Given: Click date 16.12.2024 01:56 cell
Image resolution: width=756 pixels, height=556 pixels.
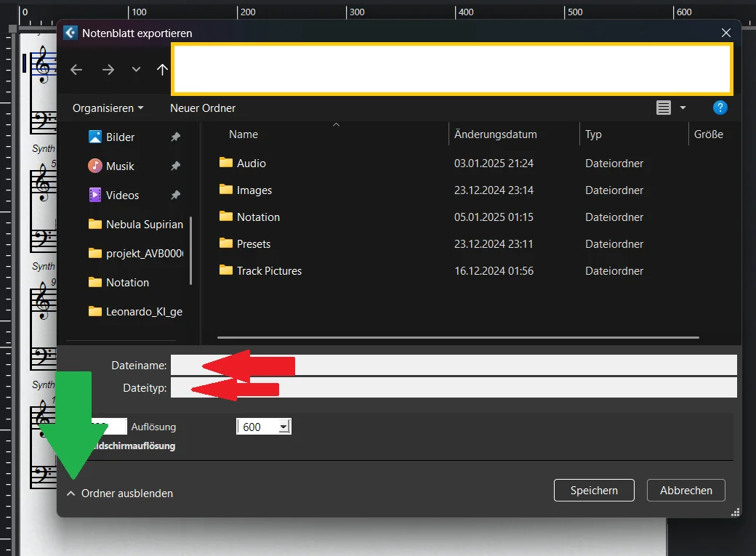Looking at the screenshot, I should [x=494, y=271].
